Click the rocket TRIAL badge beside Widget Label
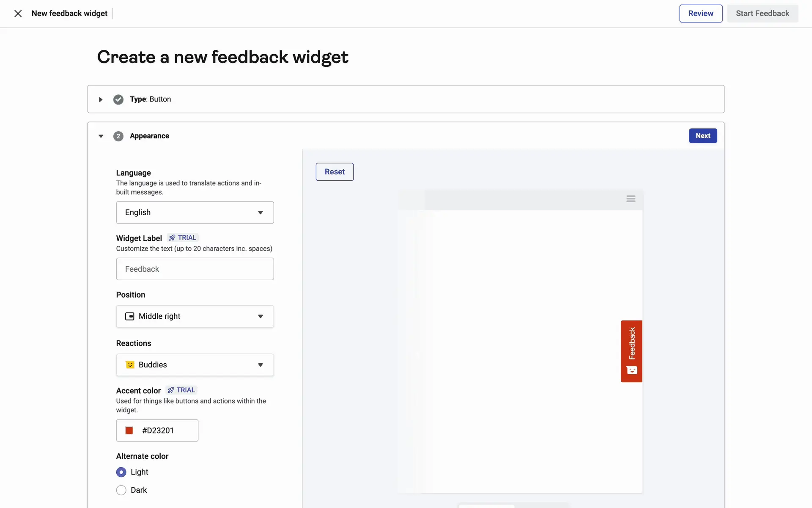This screenshot has height=508, width=812. [183, 238]
